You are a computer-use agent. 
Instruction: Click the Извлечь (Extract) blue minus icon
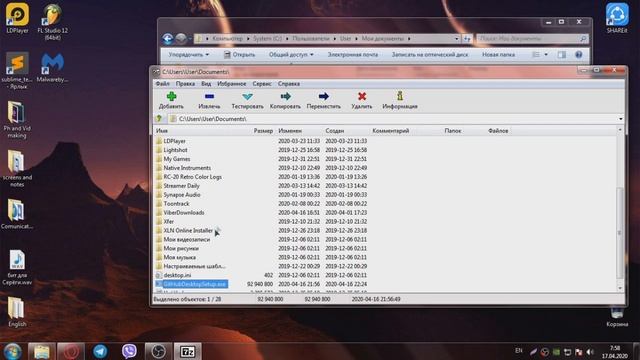pyautogui.click(x=209, y=96)
